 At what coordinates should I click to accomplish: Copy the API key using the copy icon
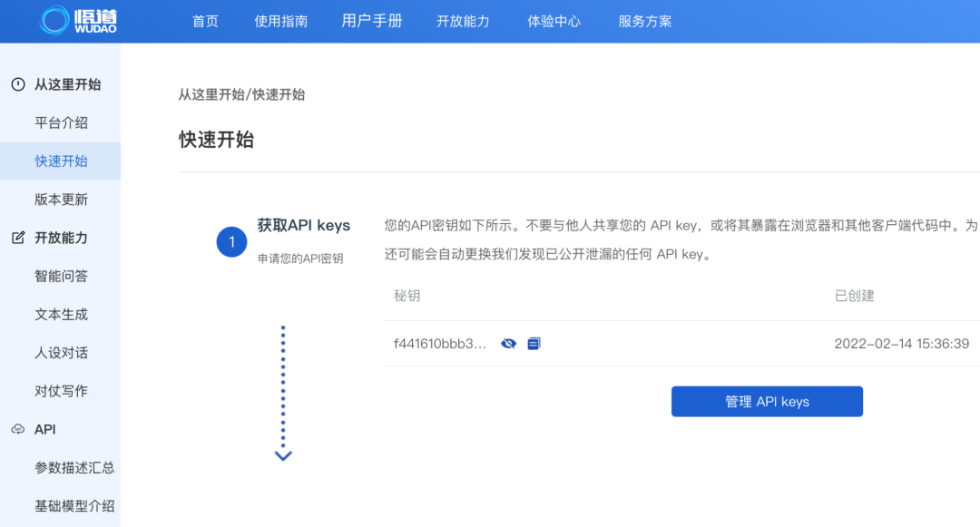534,344
